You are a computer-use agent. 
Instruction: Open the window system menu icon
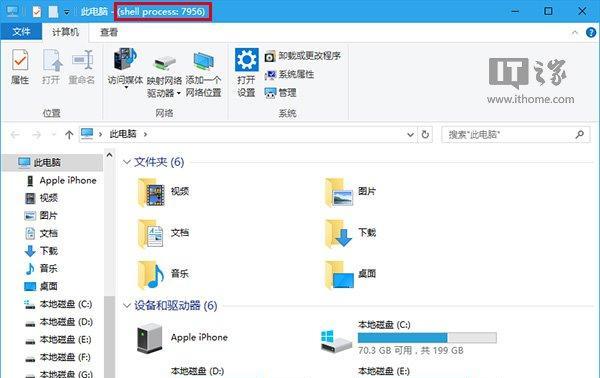[x=12, y=11]
